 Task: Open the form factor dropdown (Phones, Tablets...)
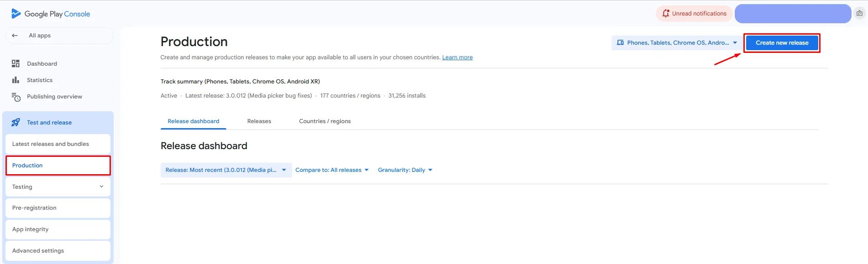pyautogui.click(x=677, y=43)
